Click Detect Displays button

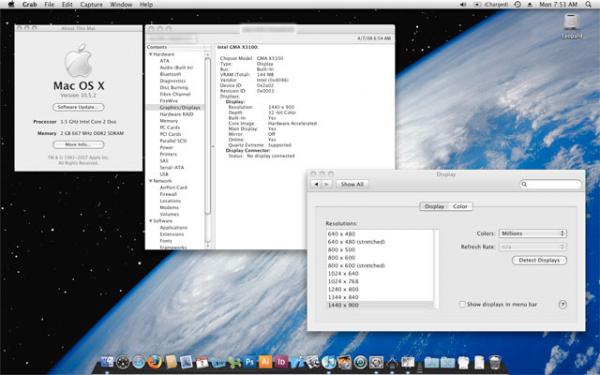(539, 260)
